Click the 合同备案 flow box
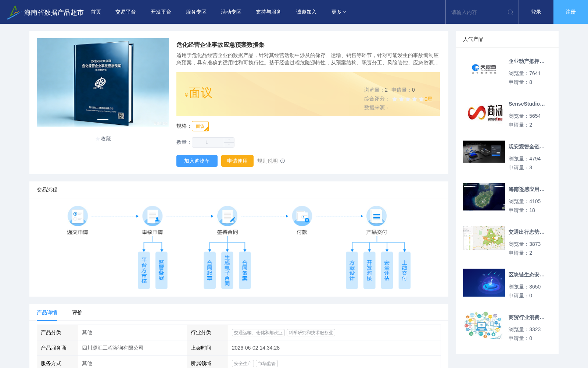The image size is (588, 368). coord(245,270)
